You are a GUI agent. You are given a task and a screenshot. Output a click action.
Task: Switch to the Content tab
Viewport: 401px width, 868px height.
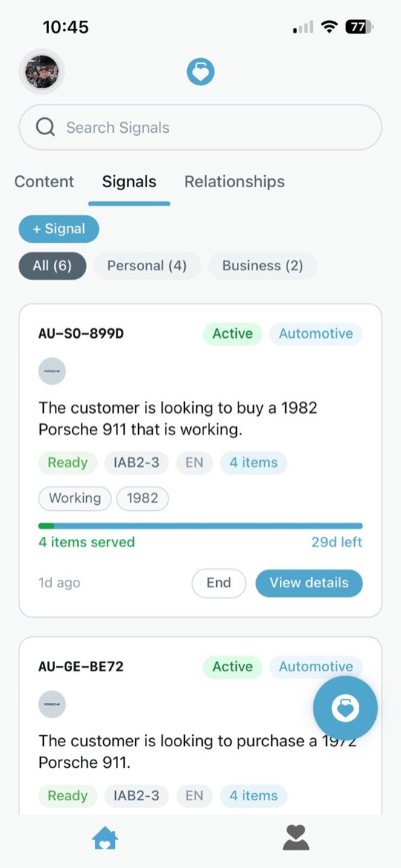[45, 182]
